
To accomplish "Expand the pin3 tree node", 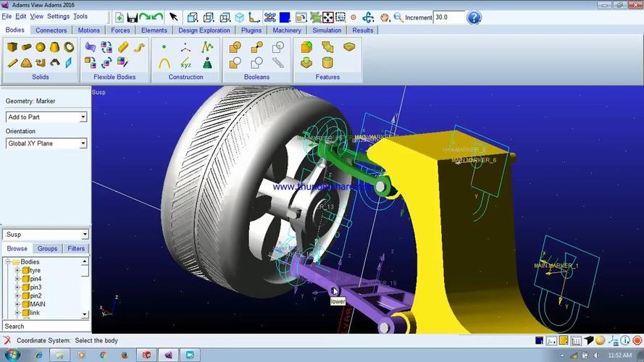I will coord(17,287).
